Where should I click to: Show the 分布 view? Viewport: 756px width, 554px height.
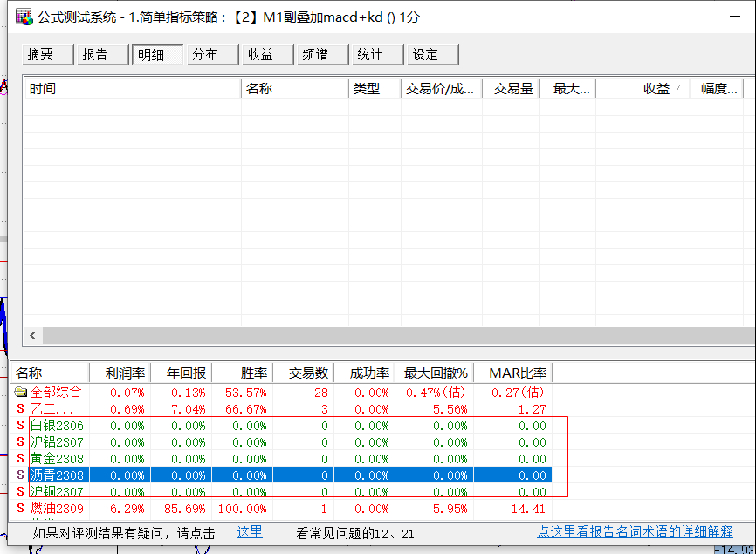[212, 55]
